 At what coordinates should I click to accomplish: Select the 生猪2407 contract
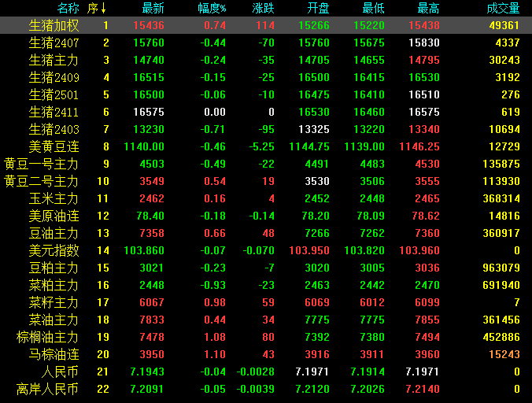pos(54,43)
